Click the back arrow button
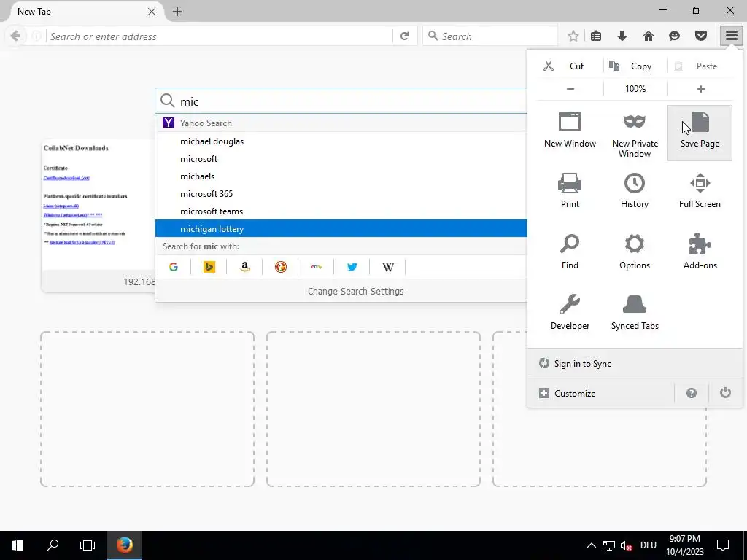 click(x=15, y=36)
